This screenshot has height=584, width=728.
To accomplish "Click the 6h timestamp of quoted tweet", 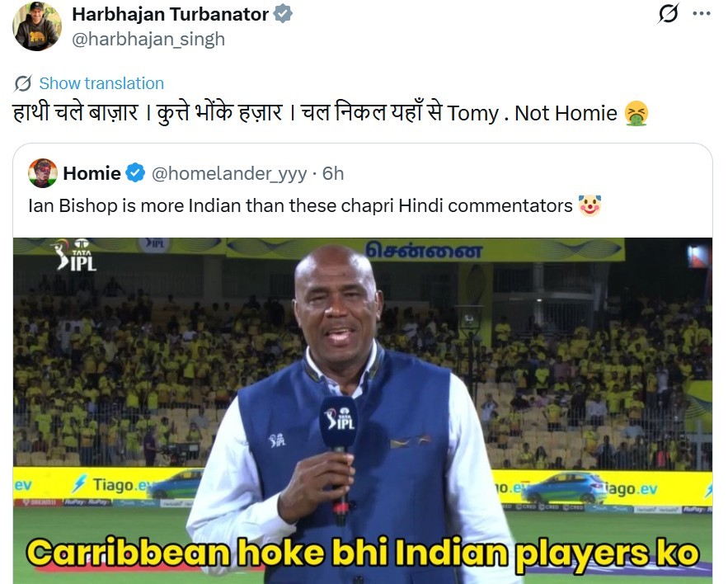I will pos(333,174).
